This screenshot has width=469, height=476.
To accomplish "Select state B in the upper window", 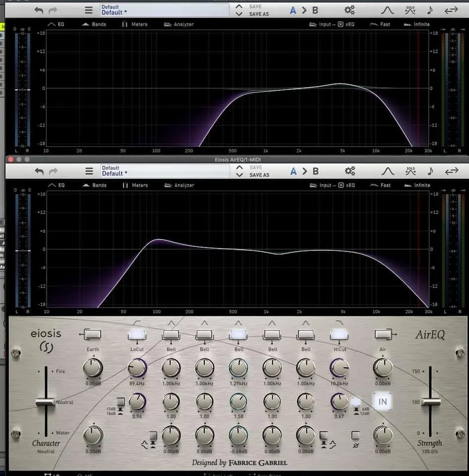I will pos(315,10).
